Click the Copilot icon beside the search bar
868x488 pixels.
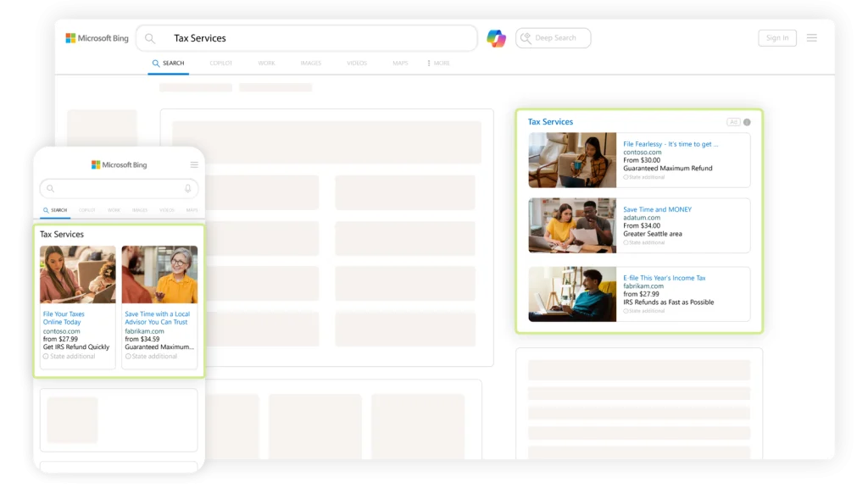coord(496,38)
